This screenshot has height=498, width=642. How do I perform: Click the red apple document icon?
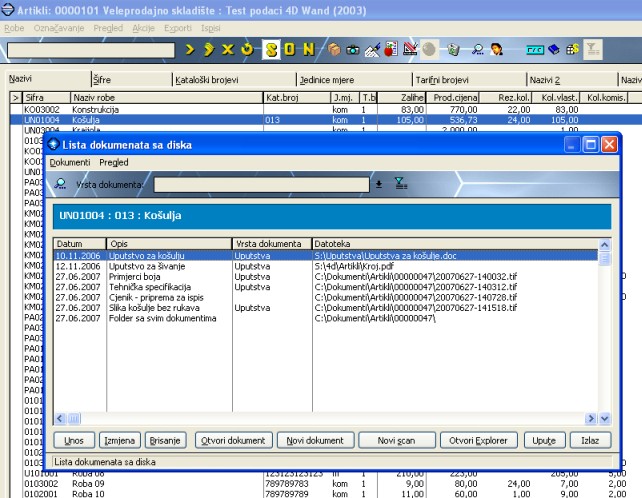391,50
